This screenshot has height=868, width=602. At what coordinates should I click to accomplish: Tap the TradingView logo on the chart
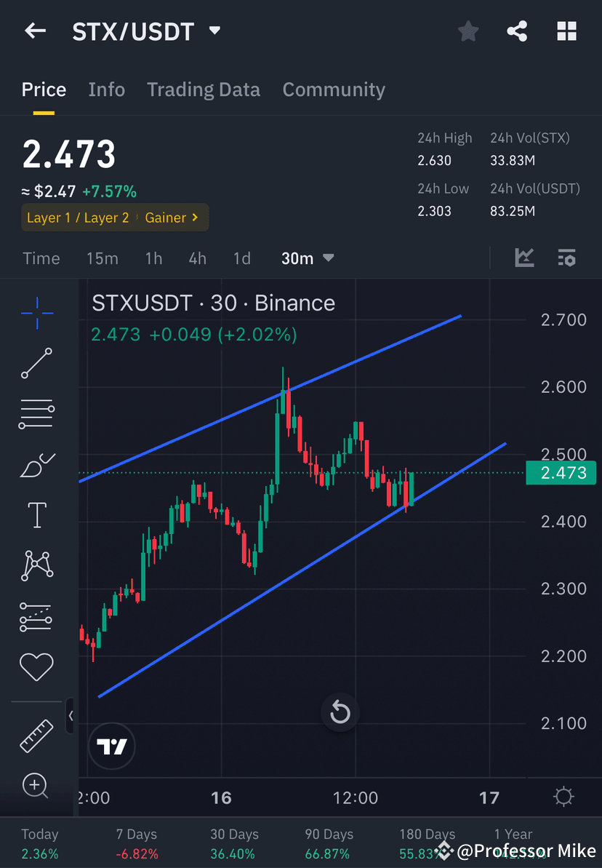tap(111, 746)
